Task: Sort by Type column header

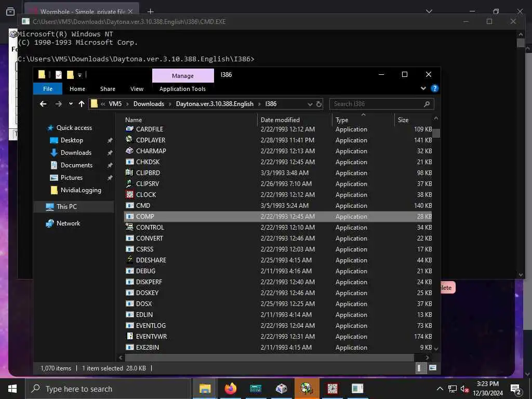Action: (x=342, y=120)
